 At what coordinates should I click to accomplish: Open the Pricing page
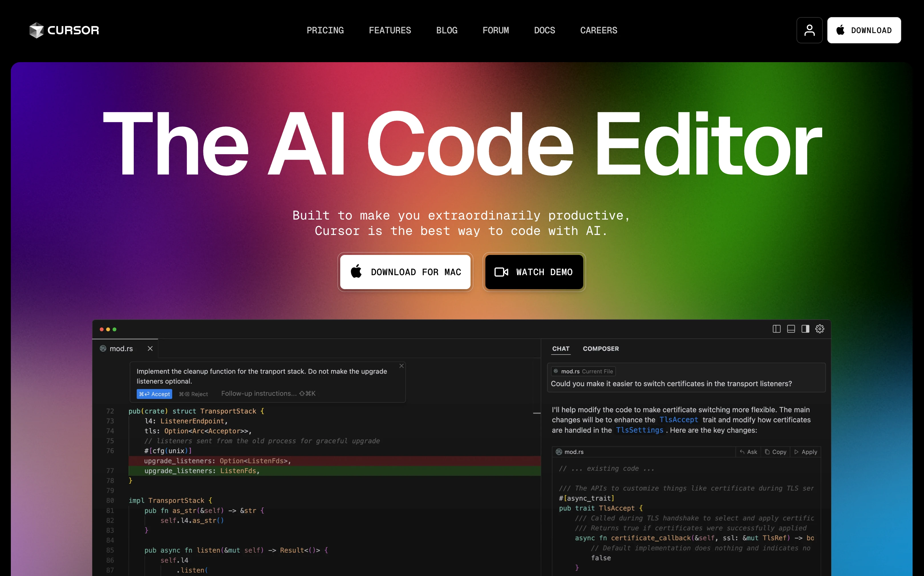(325, 30)
